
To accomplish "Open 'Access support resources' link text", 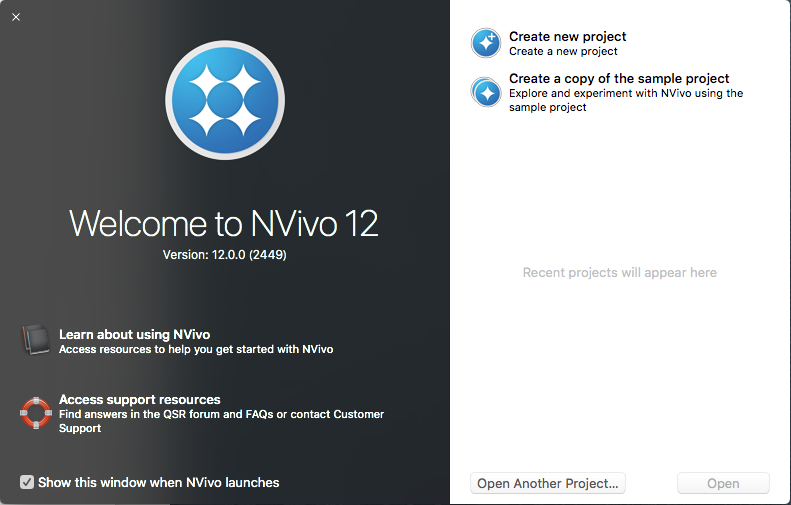I will [x=140, y=400].
